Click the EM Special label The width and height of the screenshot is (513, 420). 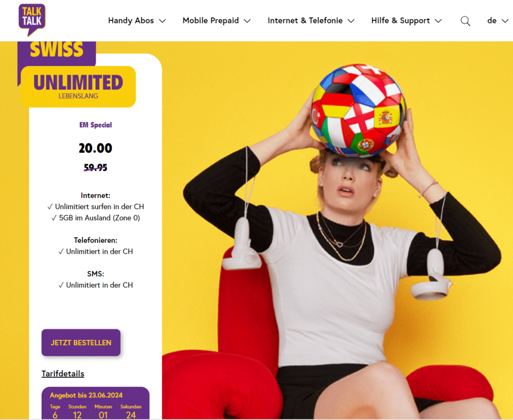click(x=96, y=125)
